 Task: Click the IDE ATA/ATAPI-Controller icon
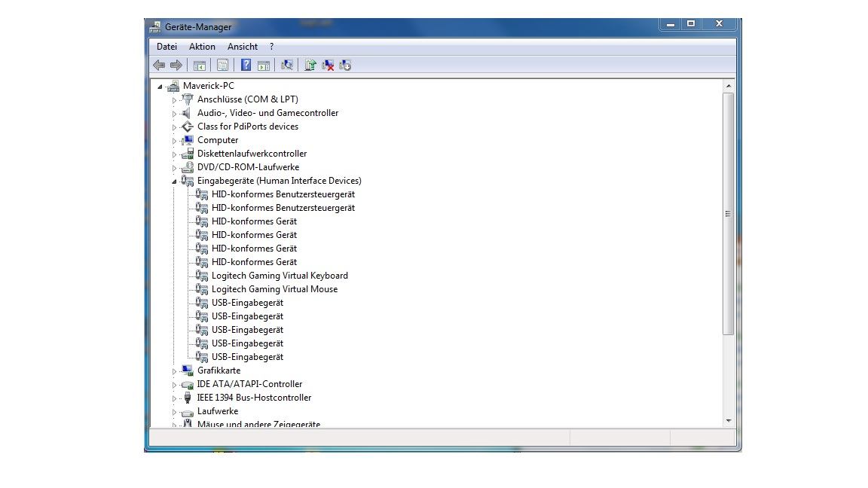pyautogui.click(x=188, y=384)
